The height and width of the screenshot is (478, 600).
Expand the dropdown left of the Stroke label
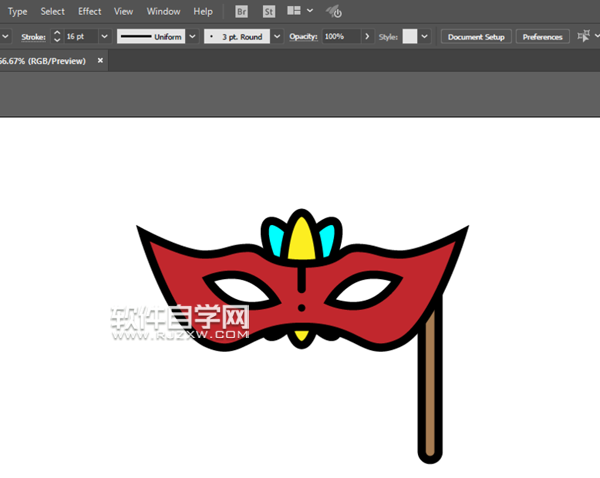(x=5, y=36)
